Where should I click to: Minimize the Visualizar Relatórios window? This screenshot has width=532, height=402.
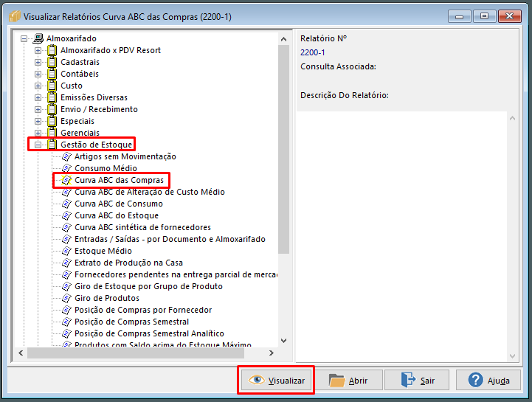[x=459, y=16]
